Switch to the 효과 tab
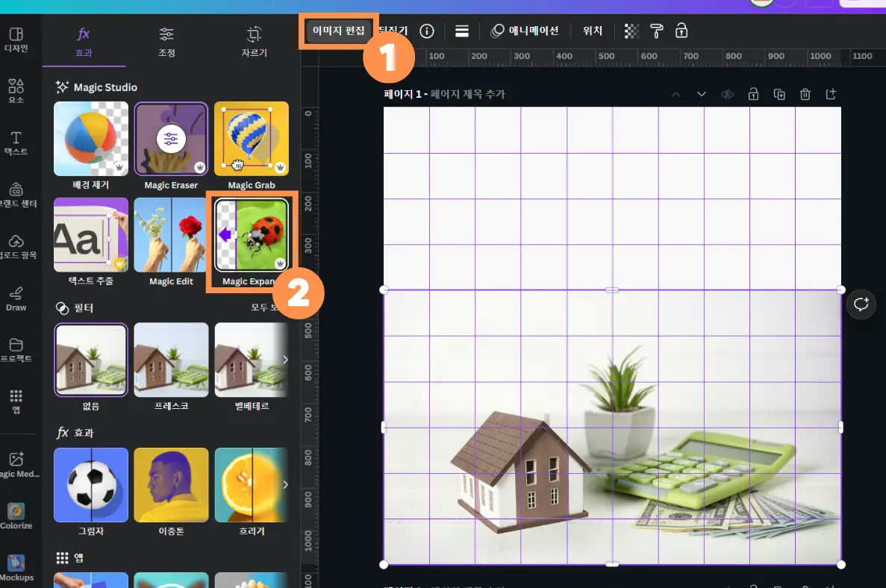 [84, 42]
